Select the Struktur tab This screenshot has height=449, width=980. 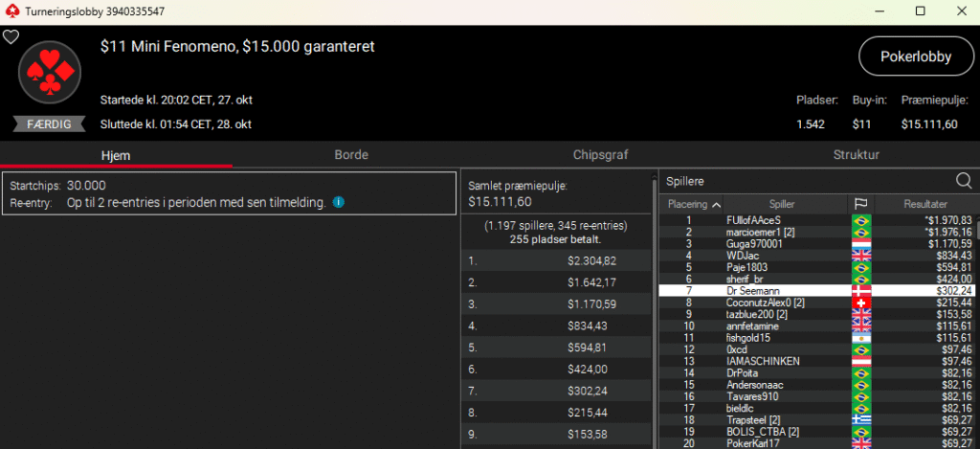856,154
